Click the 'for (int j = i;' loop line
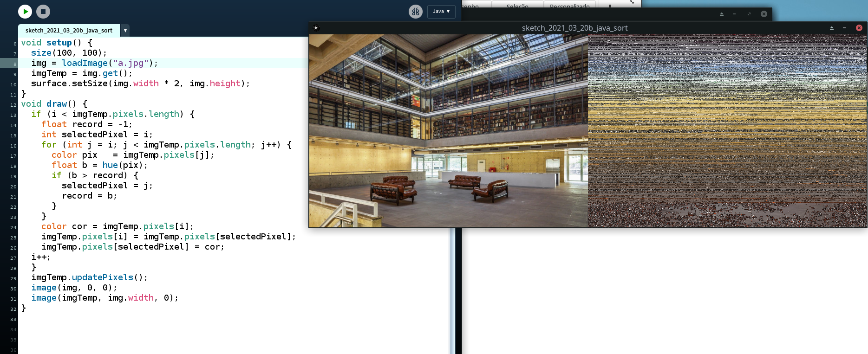Viewport: 868px width, 354px height. [167, 145]
